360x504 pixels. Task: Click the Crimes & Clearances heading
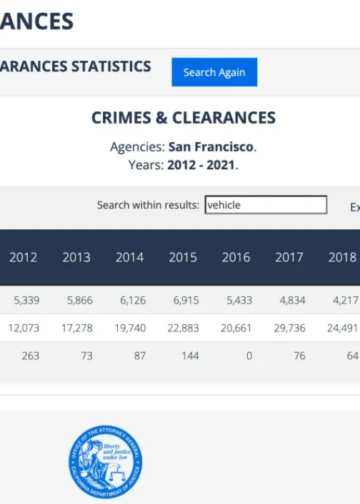pyautogui.click(x=184, y=118)
